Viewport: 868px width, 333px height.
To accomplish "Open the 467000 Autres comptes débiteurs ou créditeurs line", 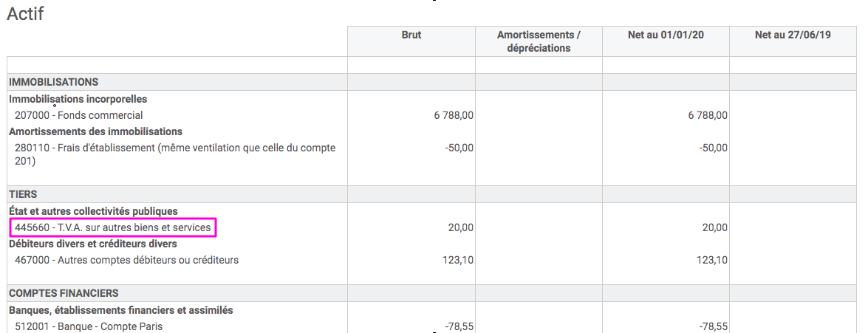I will [x=126, y=260].
